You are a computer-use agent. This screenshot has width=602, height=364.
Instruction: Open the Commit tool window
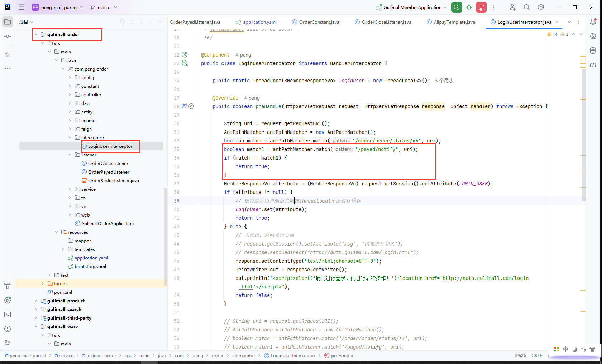(x=8, y=36)
